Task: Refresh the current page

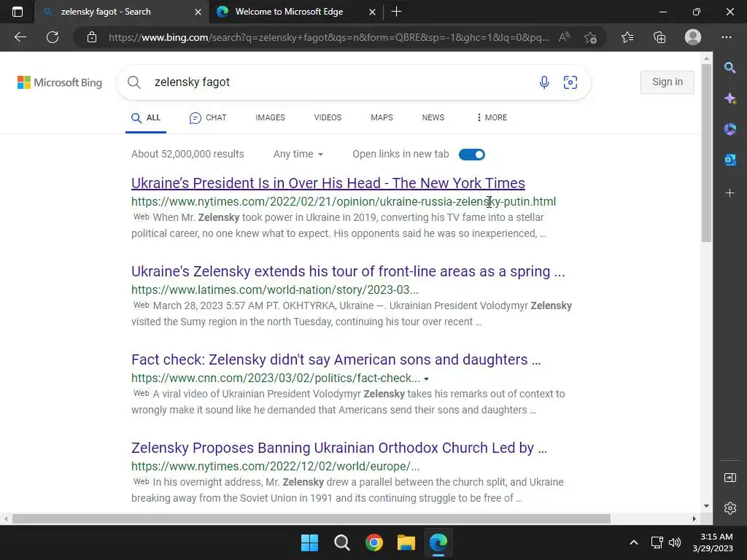Action: point(53,37)
